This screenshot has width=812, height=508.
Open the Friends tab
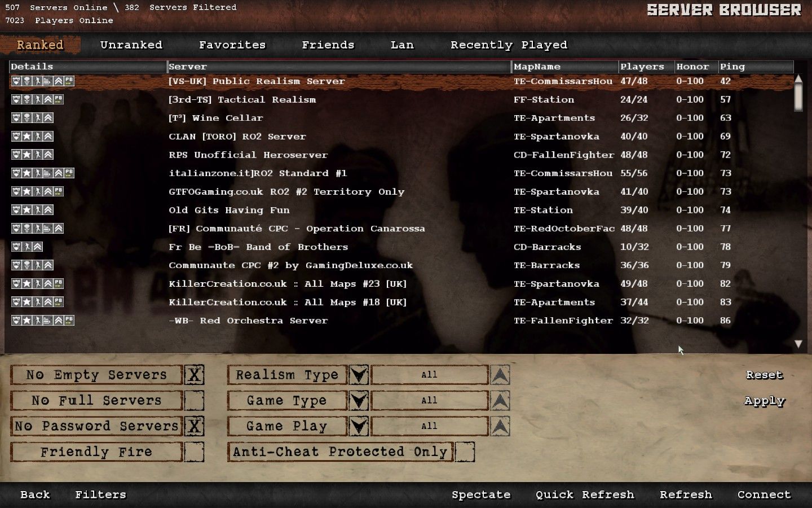tap(328, 45)
